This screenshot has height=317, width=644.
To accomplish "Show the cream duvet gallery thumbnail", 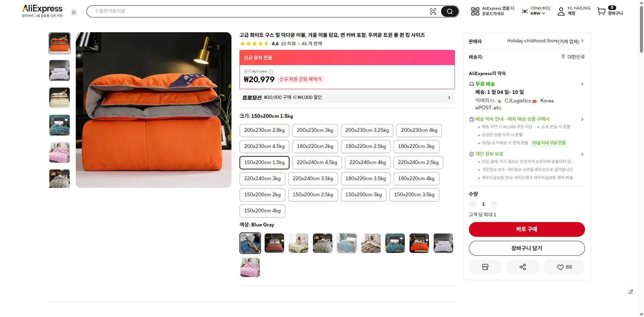I will [60, 98].
